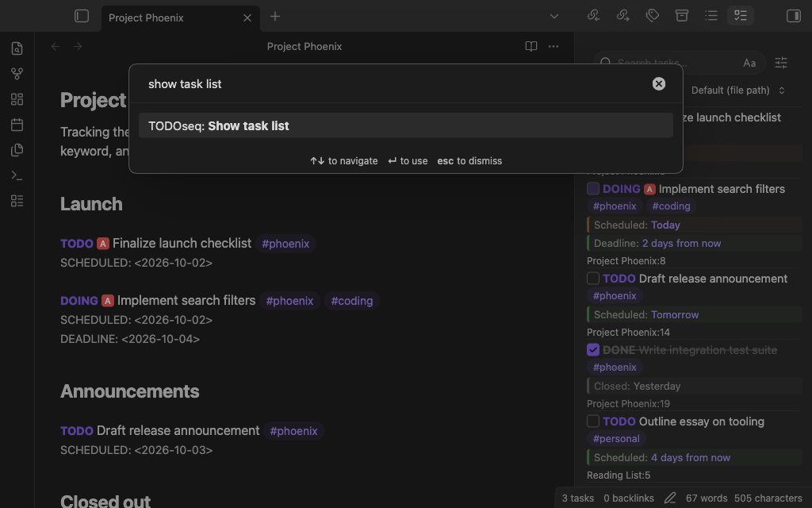This screenshot has width=812, height=508.
Task: Toggle the left sidebar icon
Action: pos(82,16)
